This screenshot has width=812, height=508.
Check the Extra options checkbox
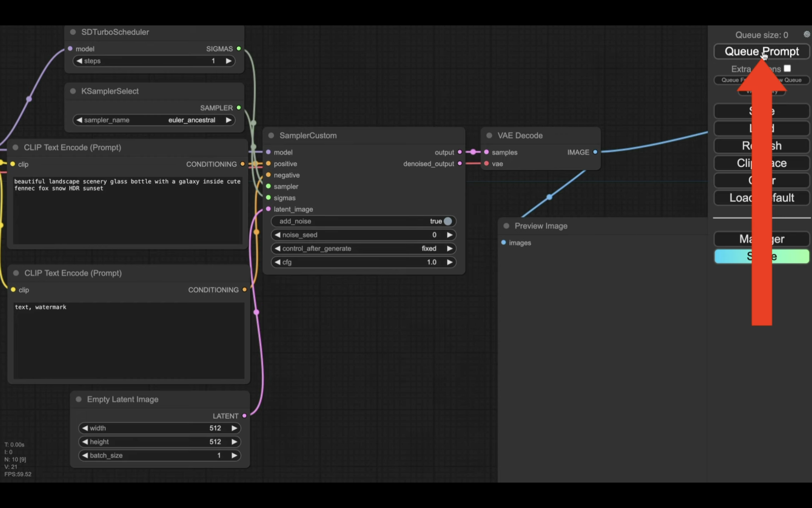787,69
